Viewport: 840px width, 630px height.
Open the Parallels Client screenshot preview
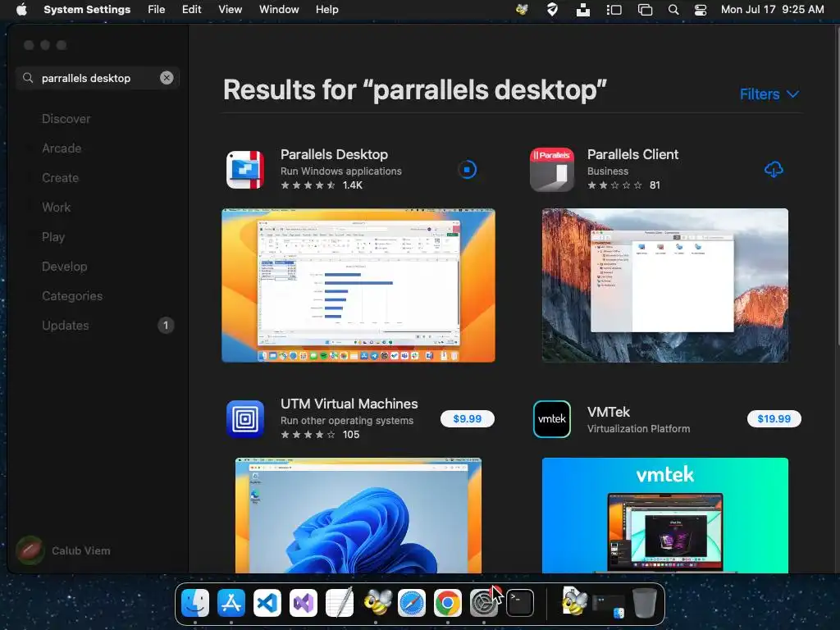664,285
